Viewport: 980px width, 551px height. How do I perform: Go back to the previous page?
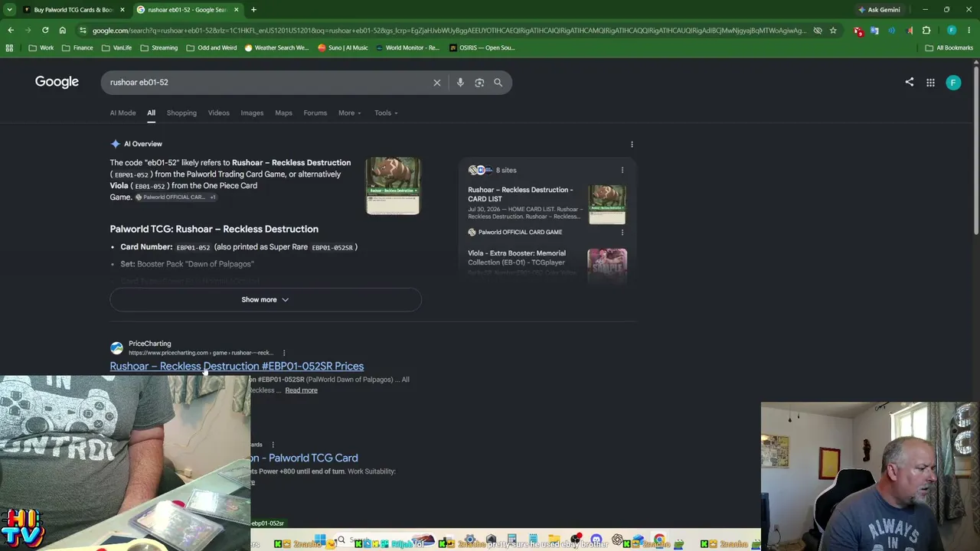point(11,31)
